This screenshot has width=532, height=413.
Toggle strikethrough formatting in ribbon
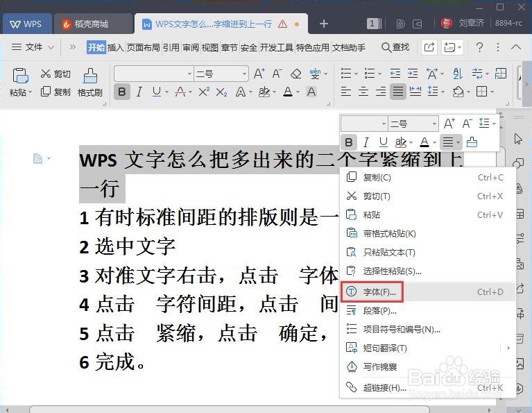[180, 92]
